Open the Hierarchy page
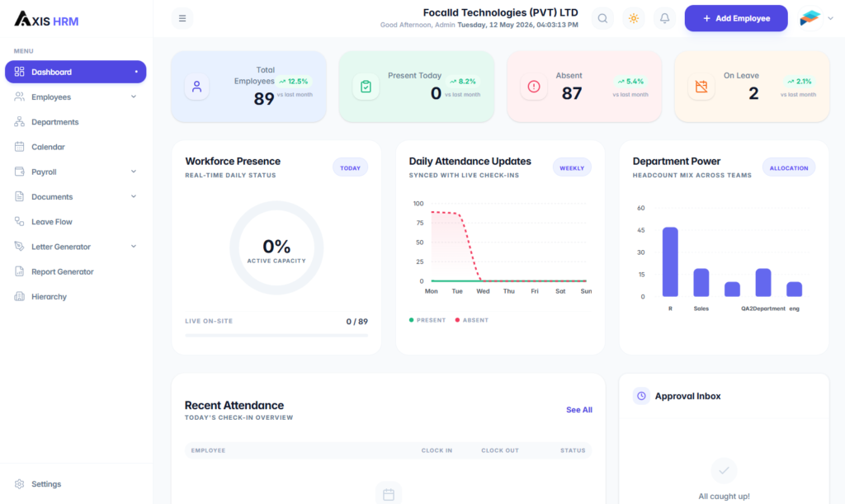 (75, 296)
